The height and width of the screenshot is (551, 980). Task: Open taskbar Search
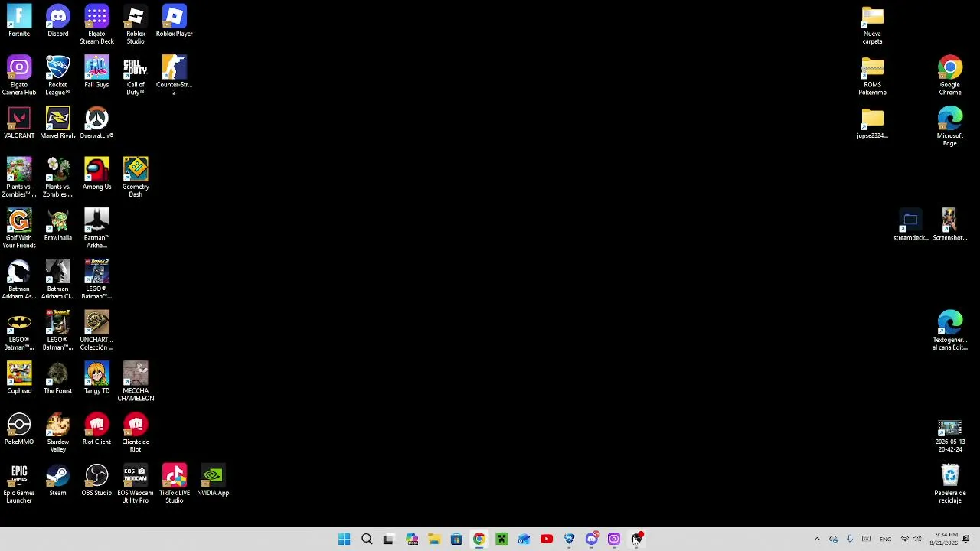pos(367,540)
